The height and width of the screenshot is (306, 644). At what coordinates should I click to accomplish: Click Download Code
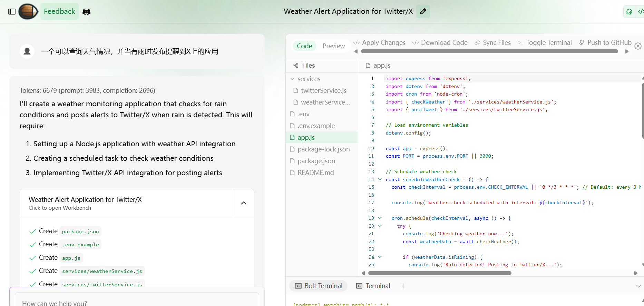click(440, 42)
